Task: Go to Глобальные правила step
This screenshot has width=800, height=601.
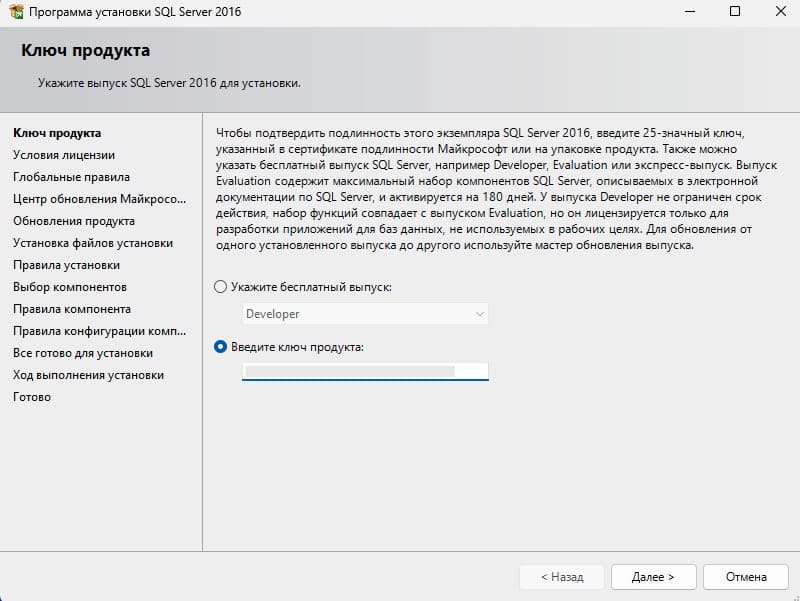Action: coord(71,177)
